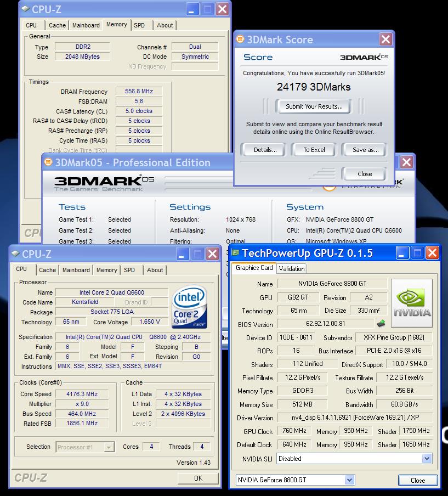Export score with To Excel button
Viewport: 448px width, 496px height.
(314, 150)
